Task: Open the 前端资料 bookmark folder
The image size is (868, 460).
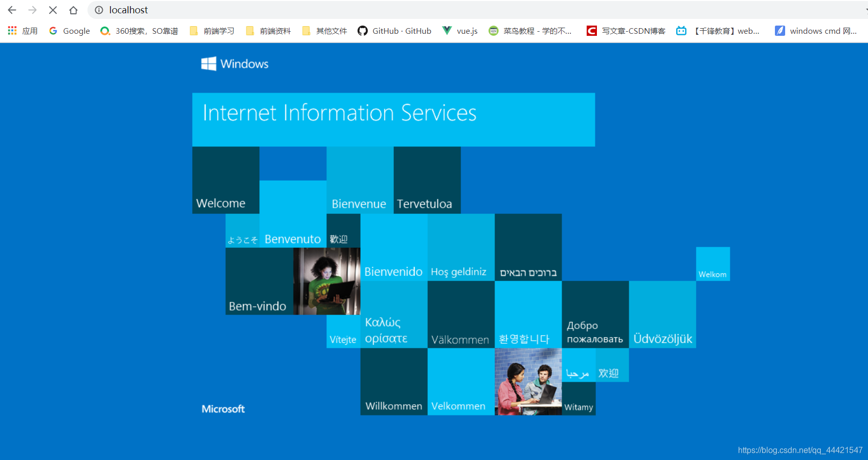Action: (x=268, y=31)
